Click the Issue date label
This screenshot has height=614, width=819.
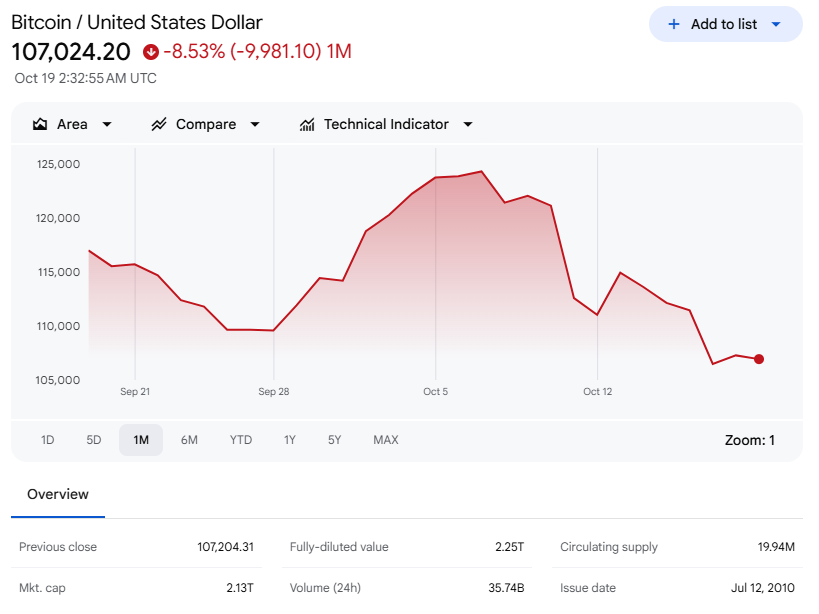[x=588, y=588]
